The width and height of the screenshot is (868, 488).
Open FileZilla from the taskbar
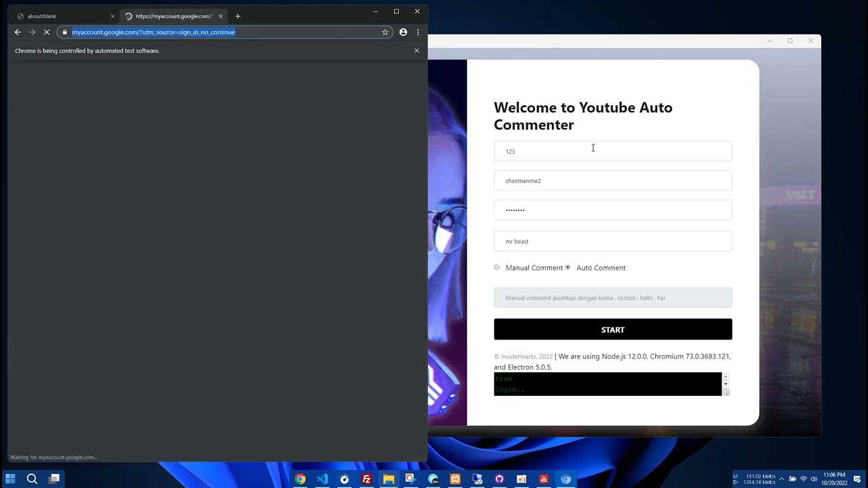tap(367, 479)
